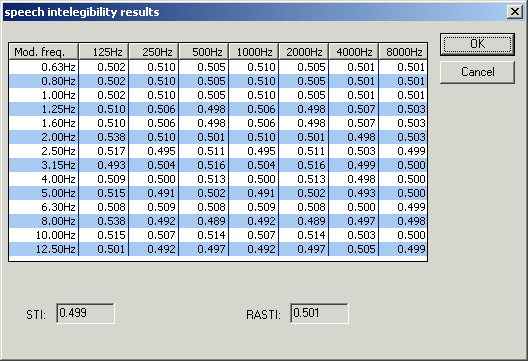Click the Mod. freq. column header
The image size is (528, 361).
43,52
